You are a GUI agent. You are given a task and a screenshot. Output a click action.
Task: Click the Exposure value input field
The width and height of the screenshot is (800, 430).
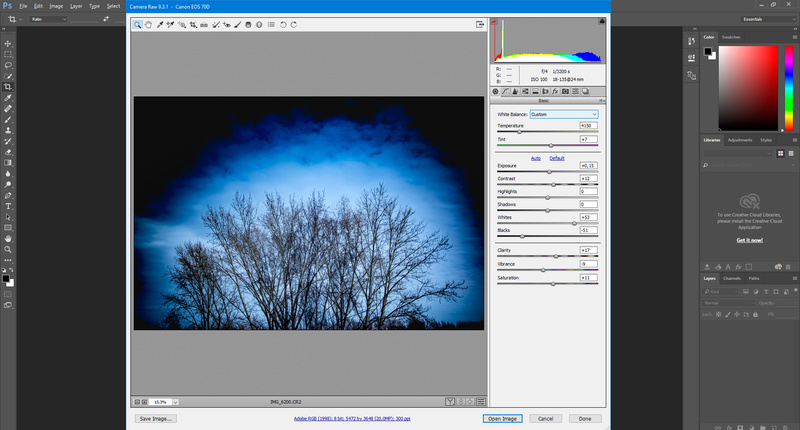click(x=588, y=165)
